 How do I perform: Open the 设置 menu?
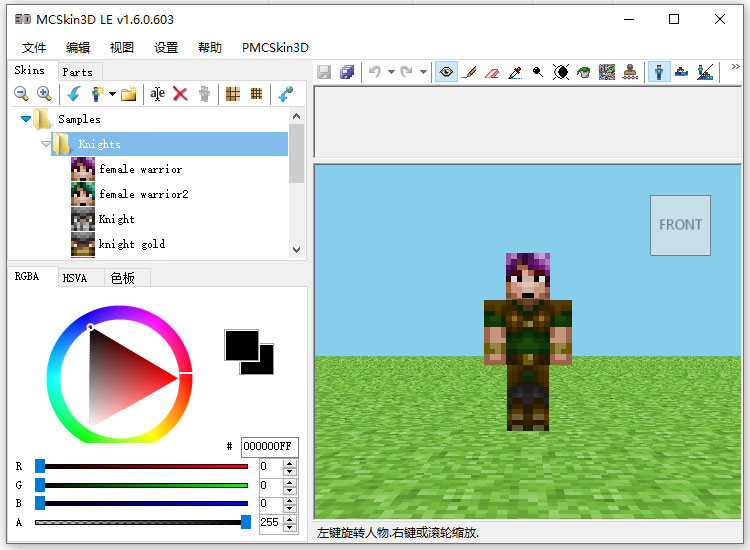tap(166, 47)
